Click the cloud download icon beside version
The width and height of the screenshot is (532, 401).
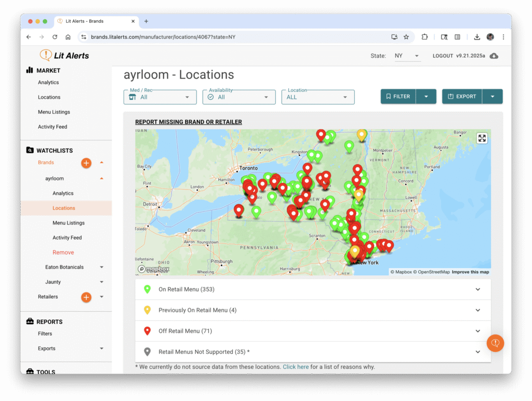(494, 56)
